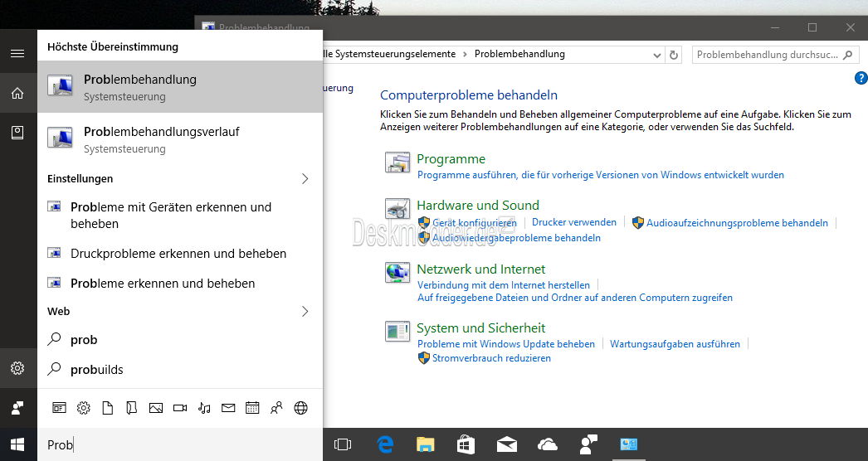Open Mail app from taskbar
868x461 pixels.
click(x=506, y=444)
